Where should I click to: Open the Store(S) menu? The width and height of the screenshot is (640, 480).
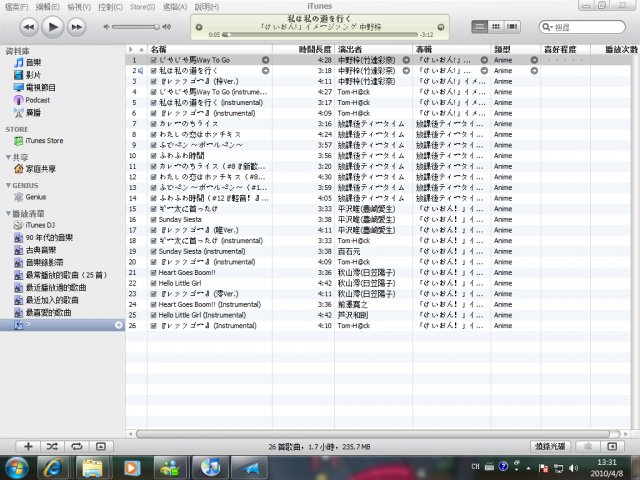(x=142, y=7)
